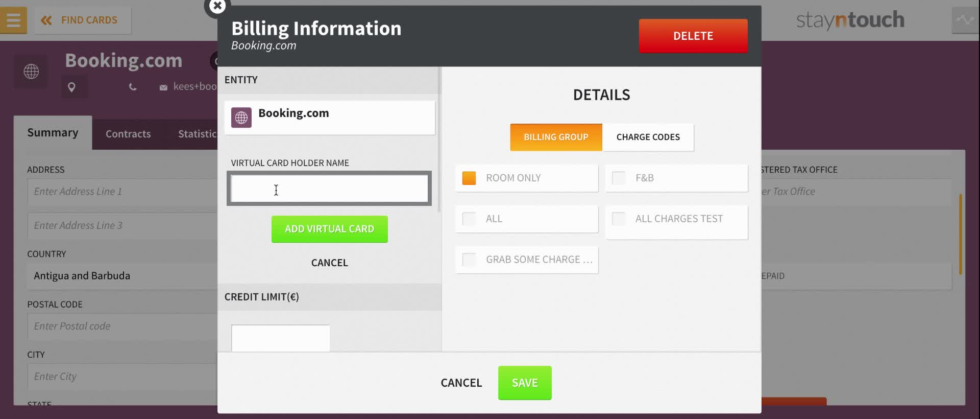Cancel adding the virtual card

pos(330,263)
